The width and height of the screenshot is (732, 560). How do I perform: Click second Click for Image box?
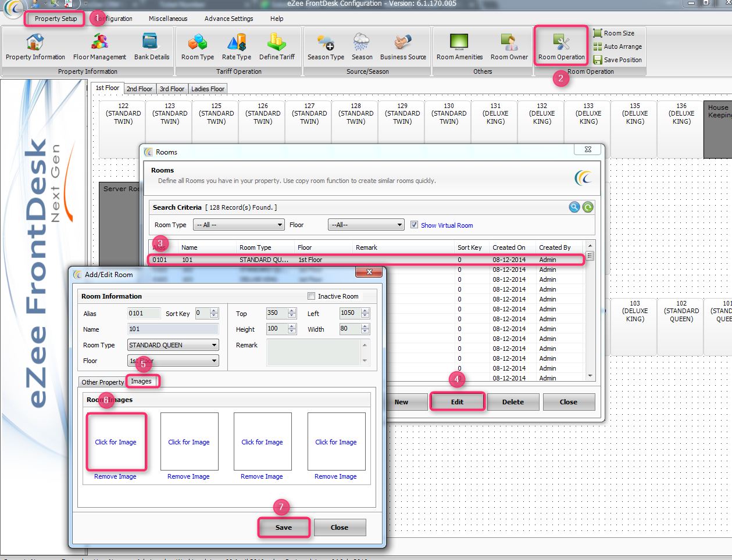[x=189, y=441]
